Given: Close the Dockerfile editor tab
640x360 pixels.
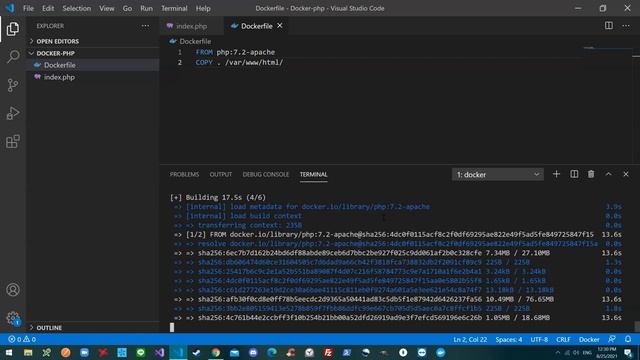Looking at the screenshot, I should coord(280,26).
